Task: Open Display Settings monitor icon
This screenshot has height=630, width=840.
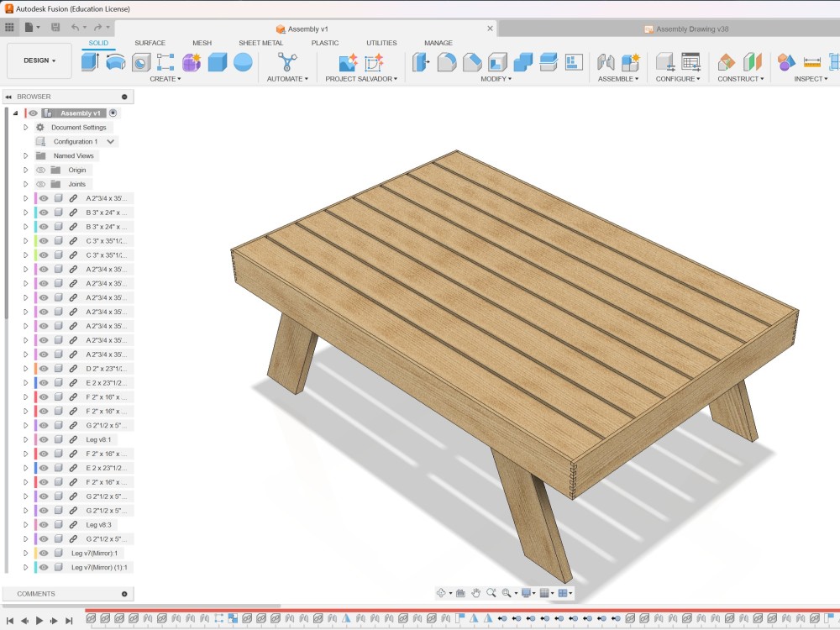Action: click(x=526, y=593)
